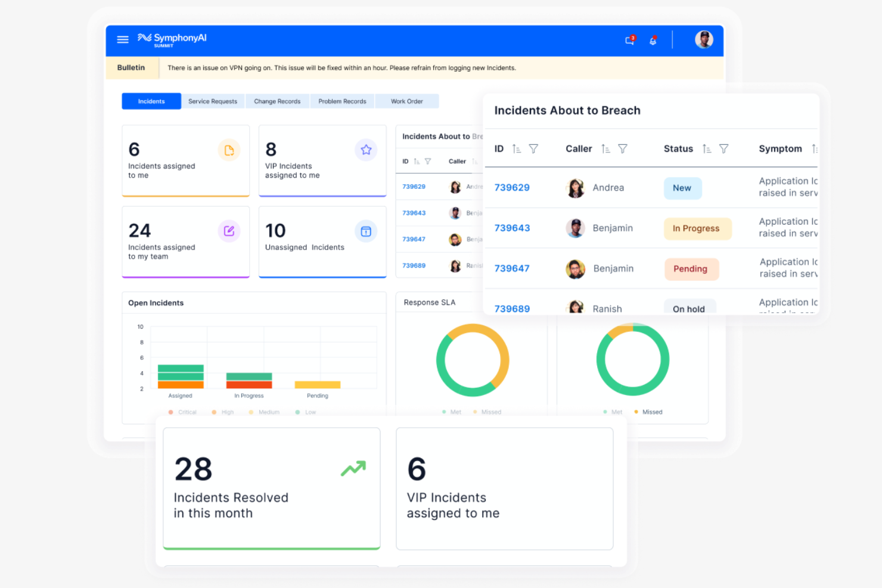Switch to the Service Requests tab

(x=213, y=101)
